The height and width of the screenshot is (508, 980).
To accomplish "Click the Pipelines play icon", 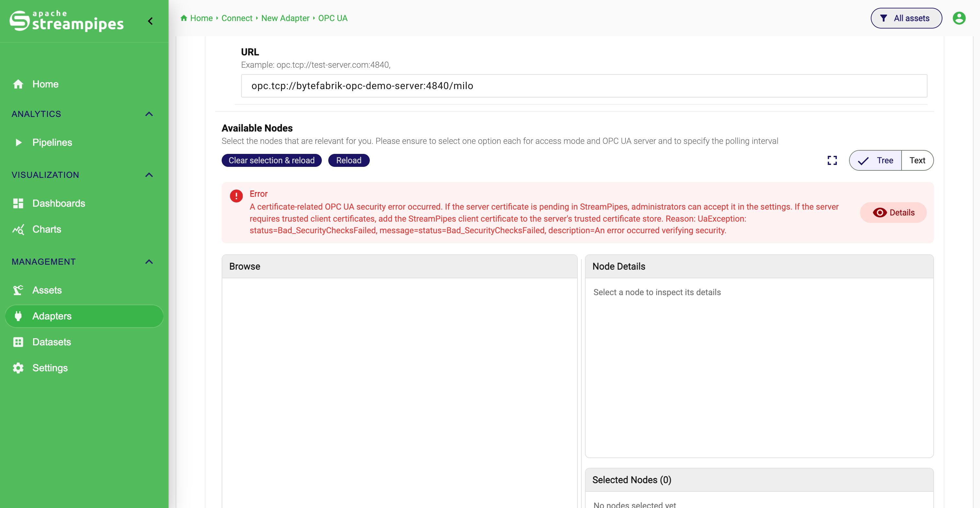I will [18, 143].
